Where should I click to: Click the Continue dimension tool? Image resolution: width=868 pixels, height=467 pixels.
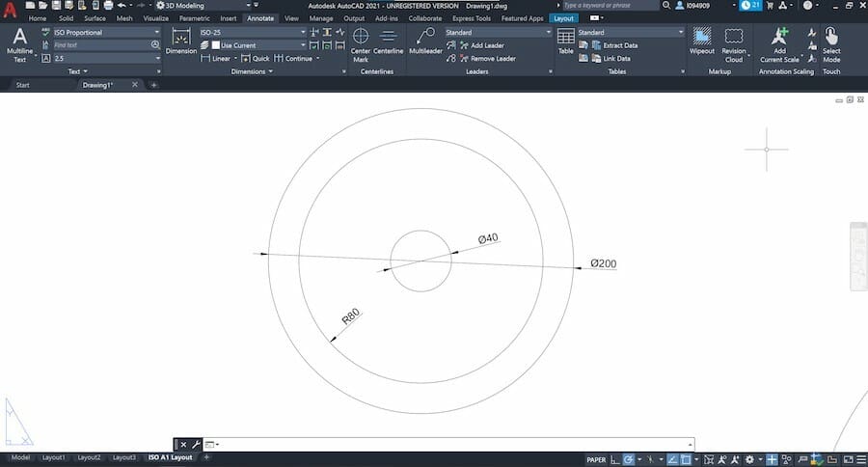(293, 58)
